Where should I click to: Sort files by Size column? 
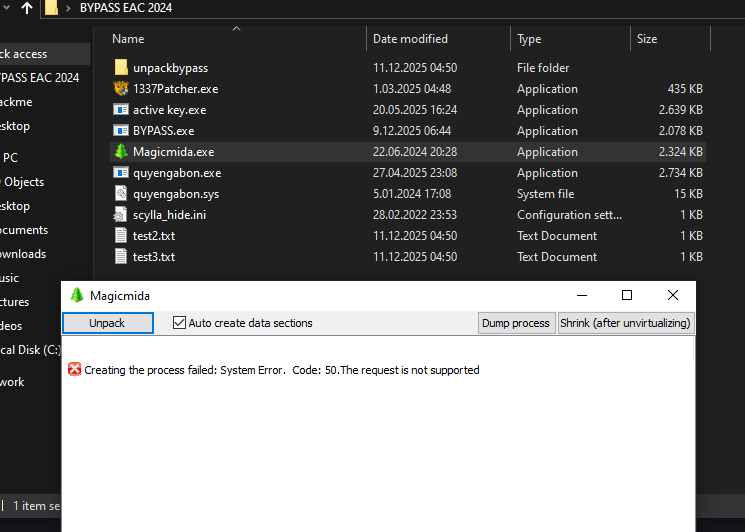pyautogui.click(x=647, y=39)
